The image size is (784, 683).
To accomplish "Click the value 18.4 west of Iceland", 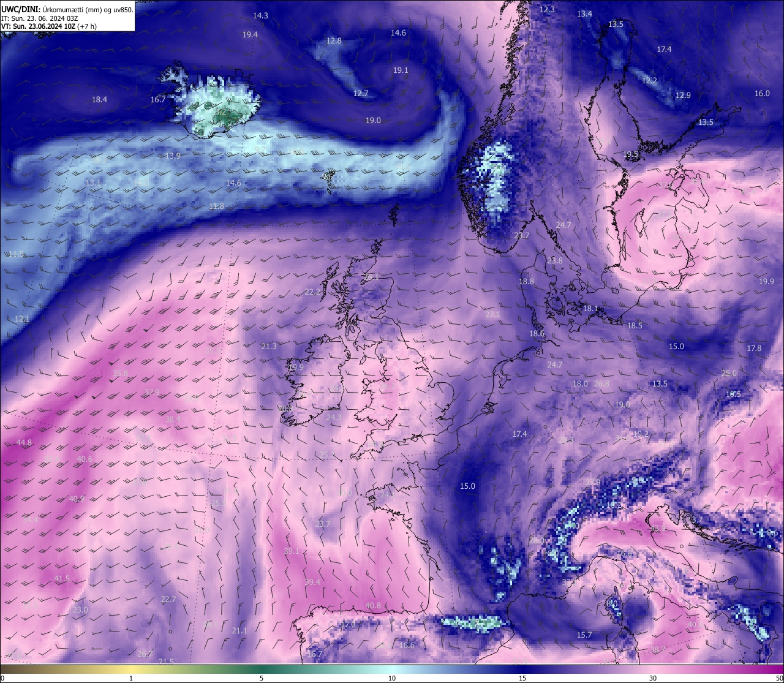I will pyautogui.click(x=99, y=99).
